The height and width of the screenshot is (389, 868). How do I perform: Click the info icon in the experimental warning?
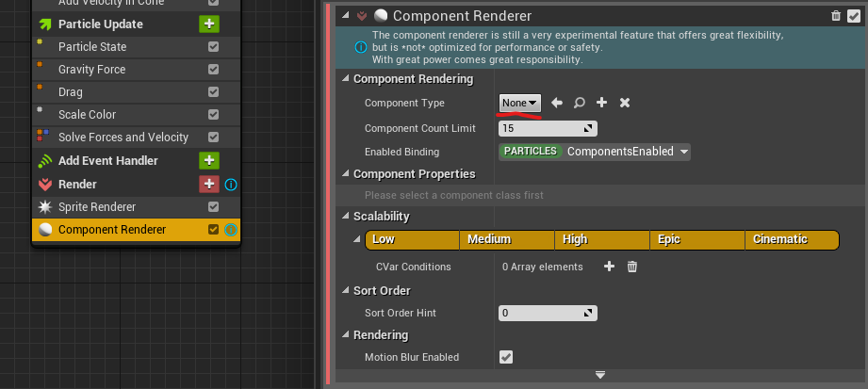click(x=360, y=47)
